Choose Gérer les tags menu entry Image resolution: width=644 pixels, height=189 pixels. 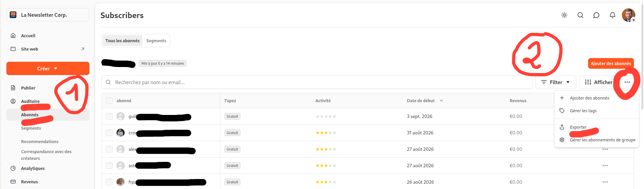tap(583, 111)
